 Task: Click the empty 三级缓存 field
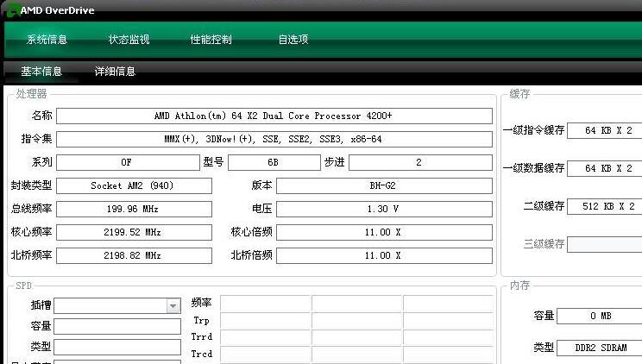click(x=605, y=244)
